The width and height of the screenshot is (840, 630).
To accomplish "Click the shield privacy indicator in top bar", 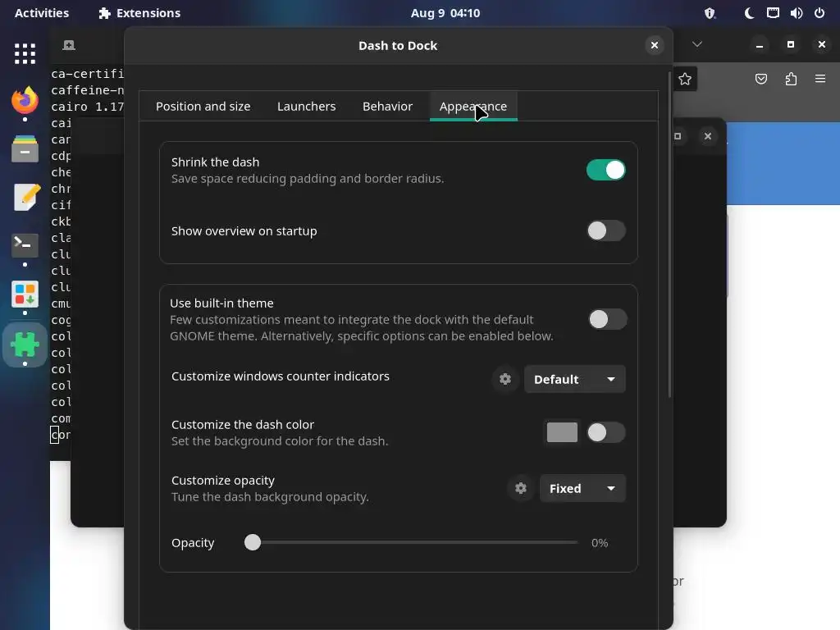I will pos(710,13).
